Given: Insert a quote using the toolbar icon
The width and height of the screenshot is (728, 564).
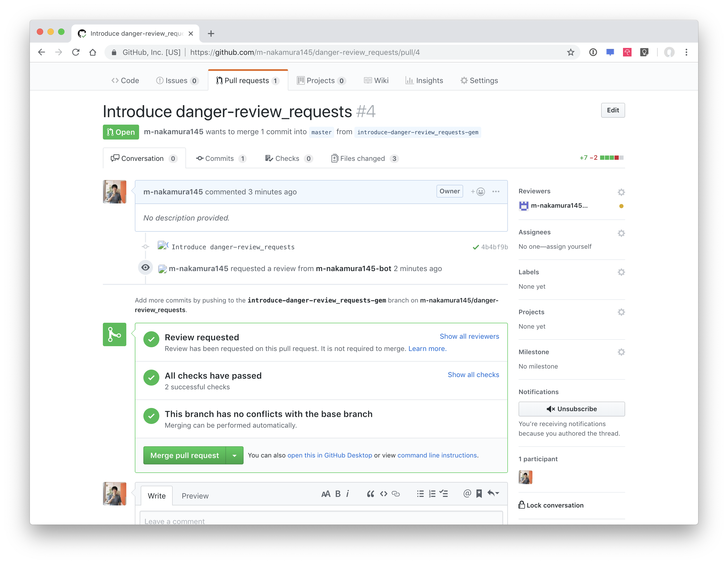Looking at the screenshot, I should point(370,494).
